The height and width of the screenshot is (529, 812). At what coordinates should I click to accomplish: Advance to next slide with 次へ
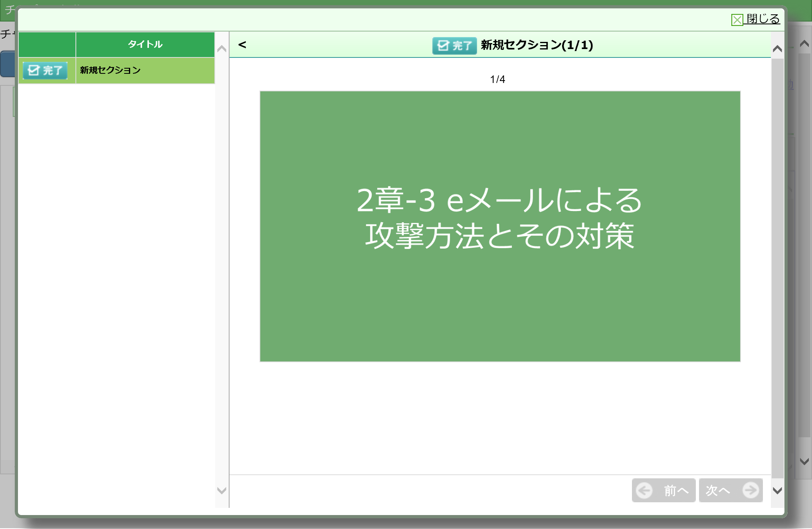(x=731, y=490)
